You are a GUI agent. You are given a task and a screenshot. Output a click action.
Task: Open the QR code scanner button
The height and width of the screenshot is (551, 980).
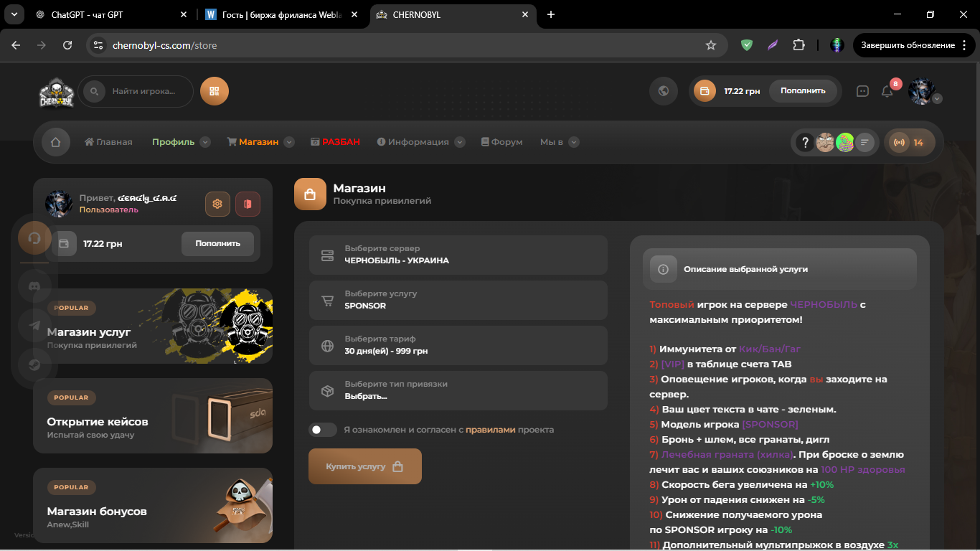click(215, 91)
